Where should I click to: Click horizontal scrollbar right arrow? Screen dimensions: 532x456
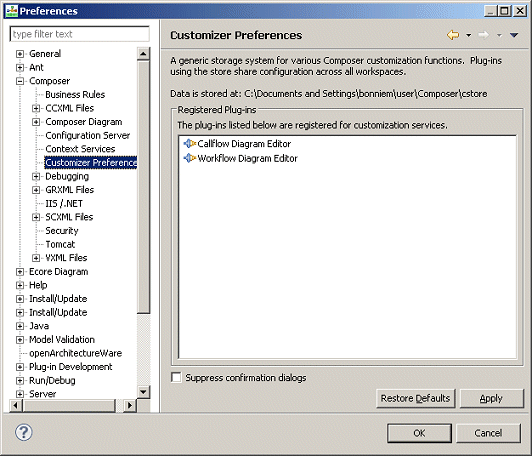tap(130, 405)
